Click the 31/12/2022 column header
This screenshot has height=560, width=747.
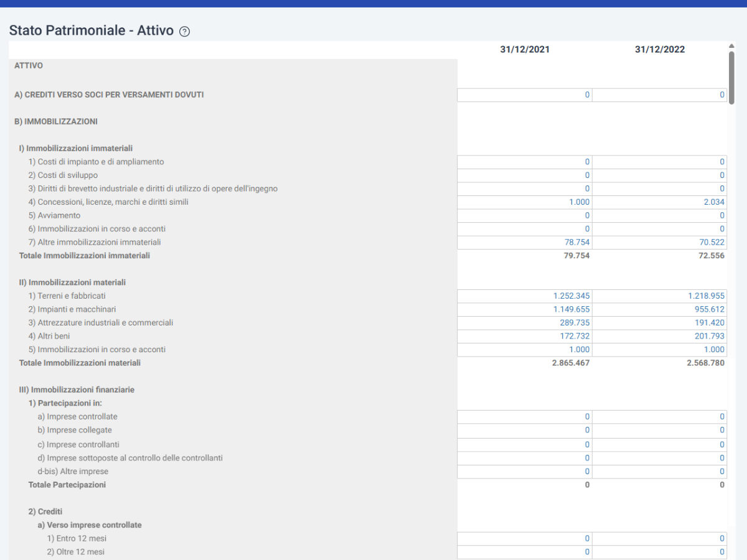tap(660, 50)
